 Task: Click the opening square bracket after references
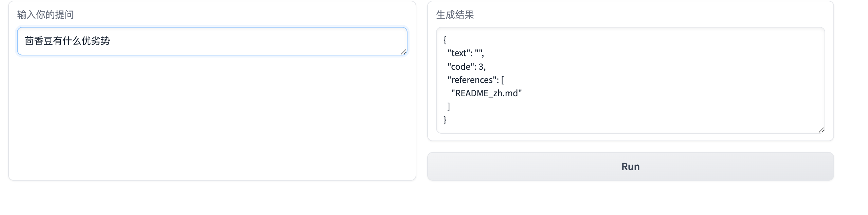(x=503, y=80)
